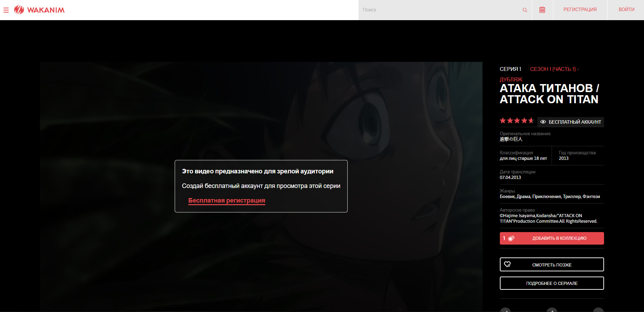Click the Wakanim flame logo

[19, 10]
